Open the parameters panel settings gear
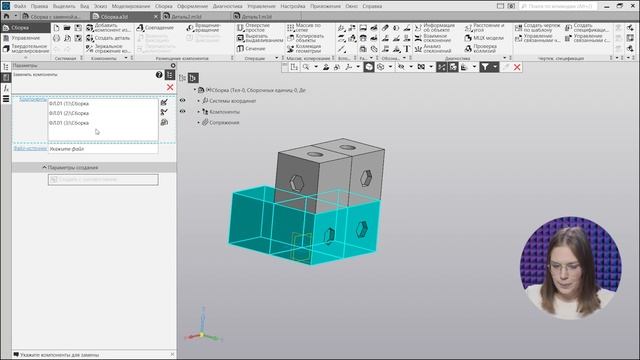Screen dimensions: 640x360 click(173, 65)
